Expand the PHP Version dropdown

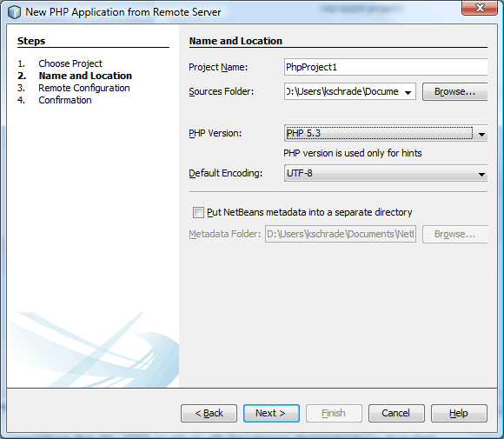481,135
